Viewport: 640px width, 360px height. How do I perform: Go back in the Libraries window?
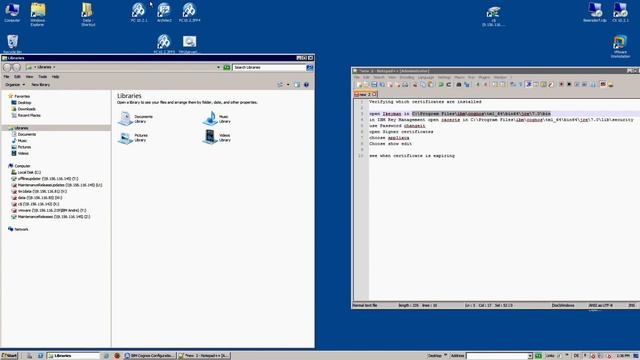point(7,67)
